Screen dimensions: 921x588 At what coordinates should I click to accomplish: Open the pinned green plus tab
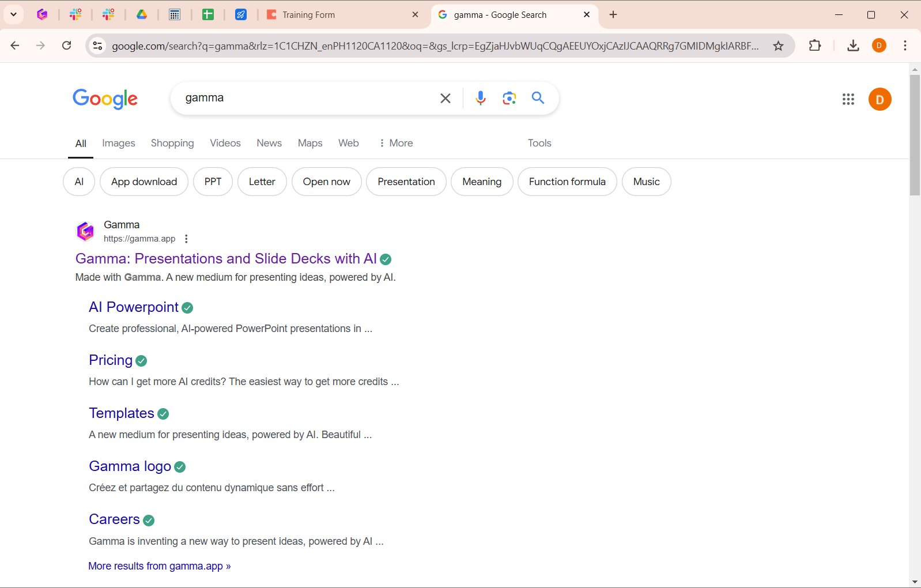click(x=208, y=14)
